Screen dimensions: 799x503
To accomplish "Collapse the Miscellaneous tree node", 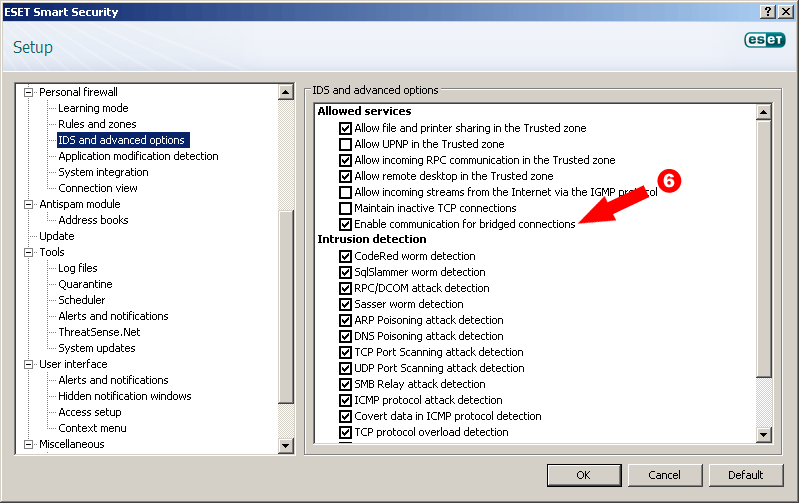I will [x=29, y=444].
